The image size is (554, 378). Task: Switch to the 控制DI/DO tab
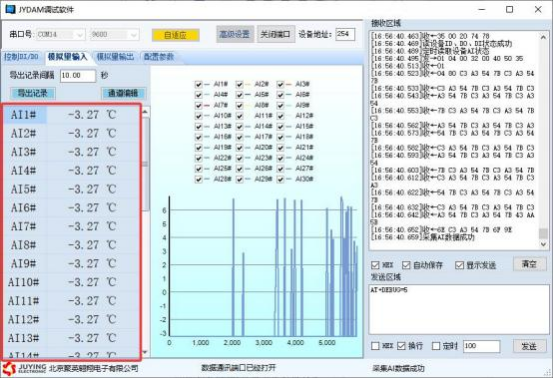click(22, 57)
